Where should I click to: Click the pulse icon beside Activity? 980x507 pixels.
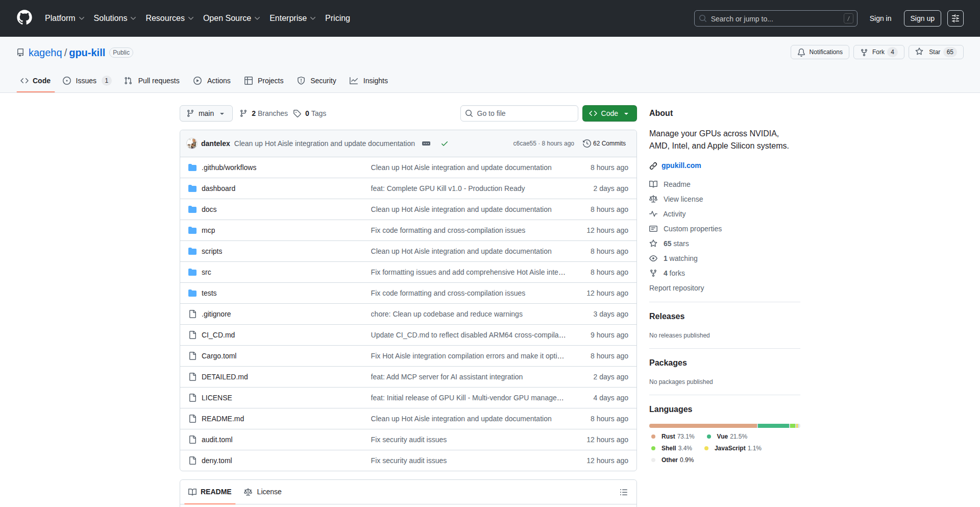(x=653, y=214)
